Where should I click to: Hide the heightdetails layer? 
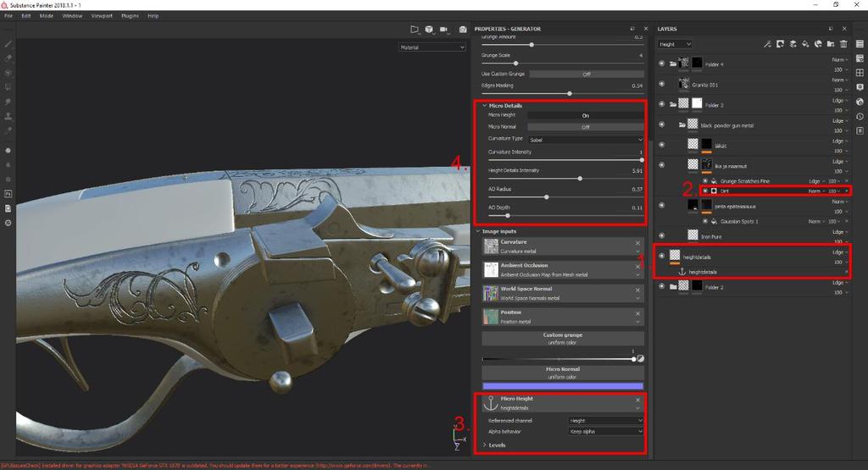tap(661, 256)
